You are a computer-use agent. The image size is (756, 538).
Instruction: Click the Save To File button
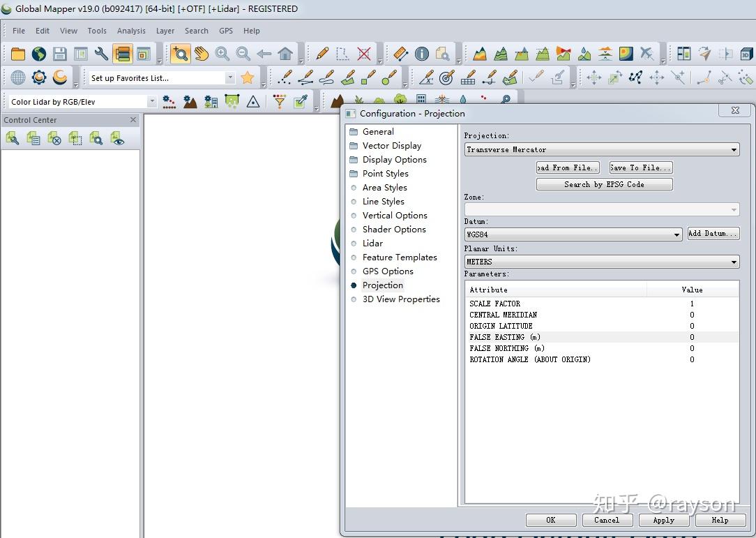tap(641, 167)
